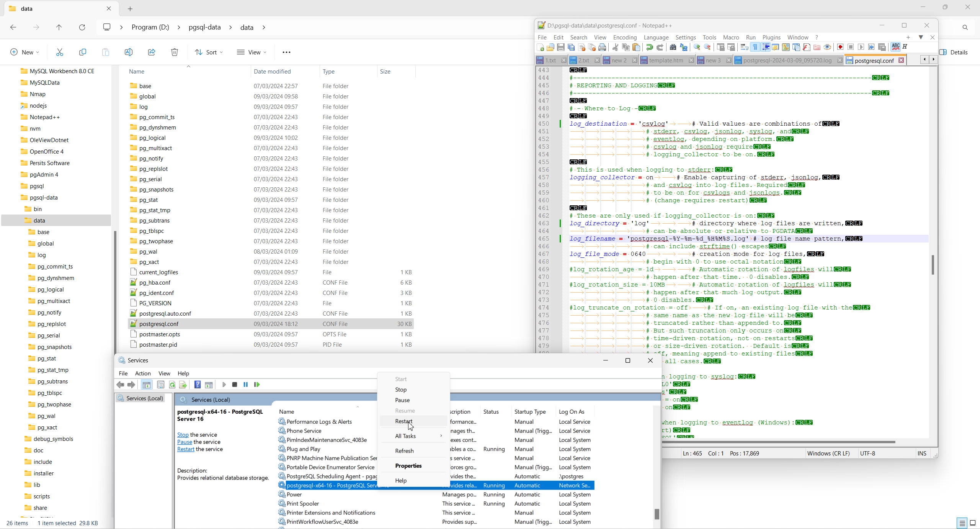
Task: Open the Encoding menu in Notepad++
Action: [x=624, y=37]
